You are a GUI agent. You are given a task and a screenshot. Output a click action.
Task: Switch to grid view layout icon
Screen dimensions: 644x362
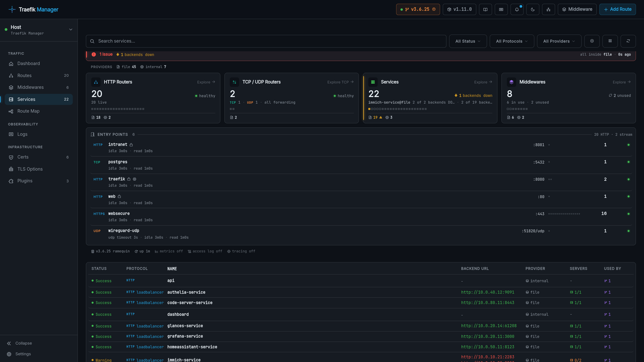(610, 41)
